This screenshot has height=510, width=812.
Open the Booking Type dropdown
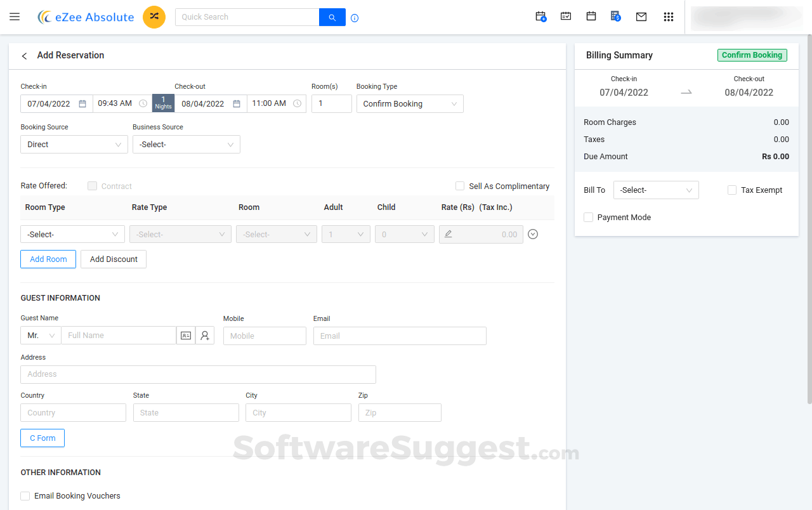coord(410,104)
